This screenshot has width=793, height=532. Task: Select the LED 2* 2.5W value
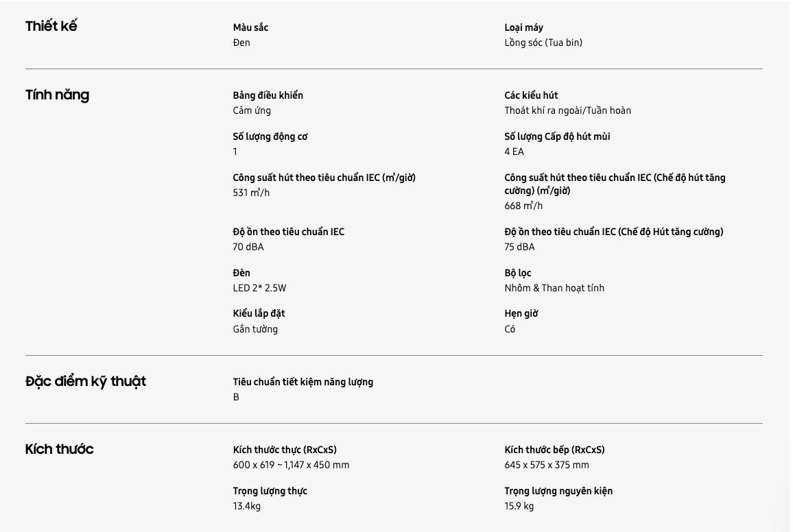pyautogui.click(x=259, y=288)
